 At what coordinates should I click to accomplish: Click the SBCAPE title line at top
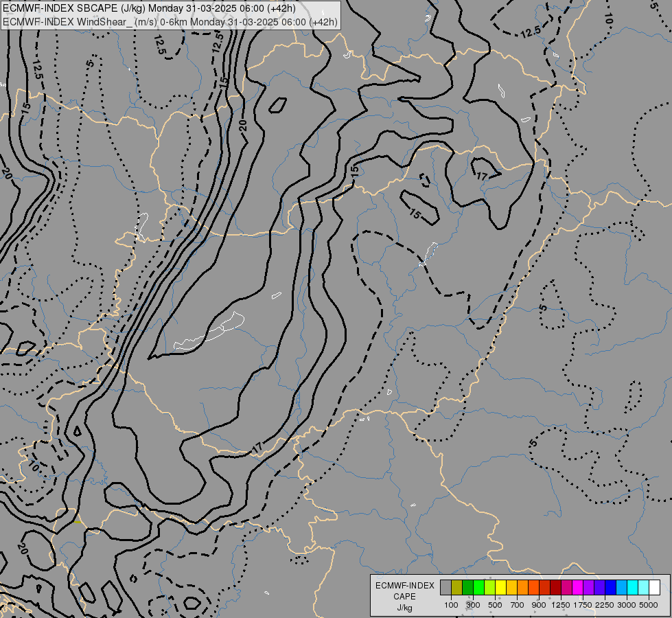tap(150, 8)
